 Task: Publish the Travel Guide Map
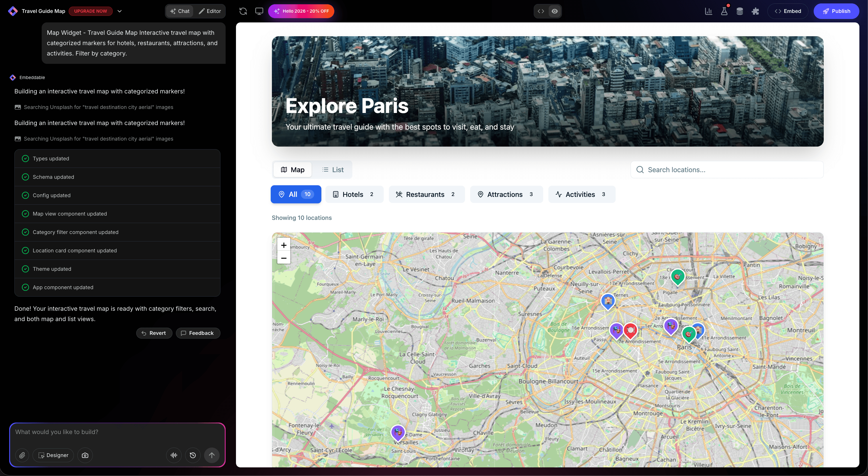[837, 11]
